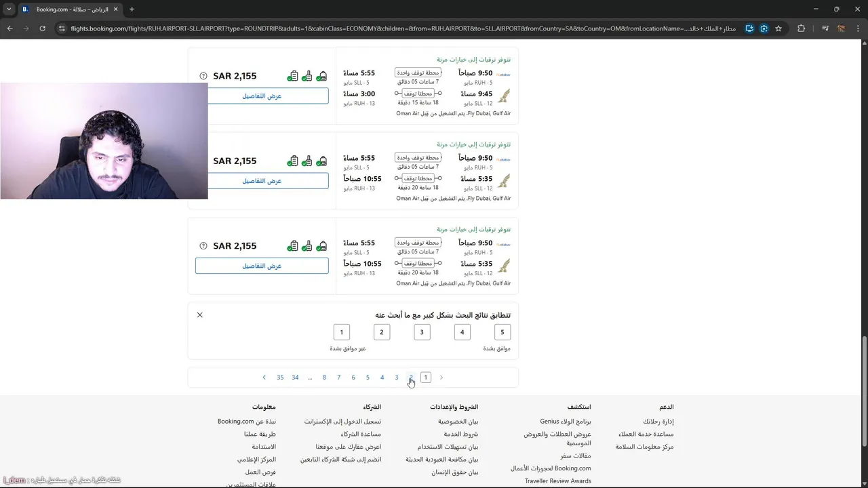868x488 pixels.
Task: Open the Chrome three-dot menu
Action: [x=858, y=28]
